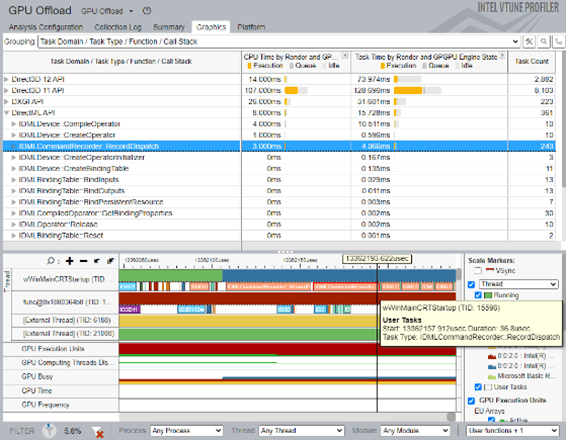Screen dimensions: 586x440
Task: Click the horizontal timeline scrollbar
Action: point(287,417)
